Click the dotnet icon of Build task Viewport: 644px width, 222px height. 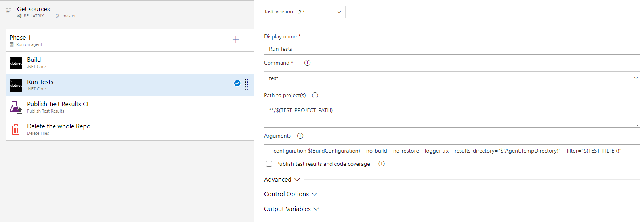pyautogui.click(x=16, y=63)
